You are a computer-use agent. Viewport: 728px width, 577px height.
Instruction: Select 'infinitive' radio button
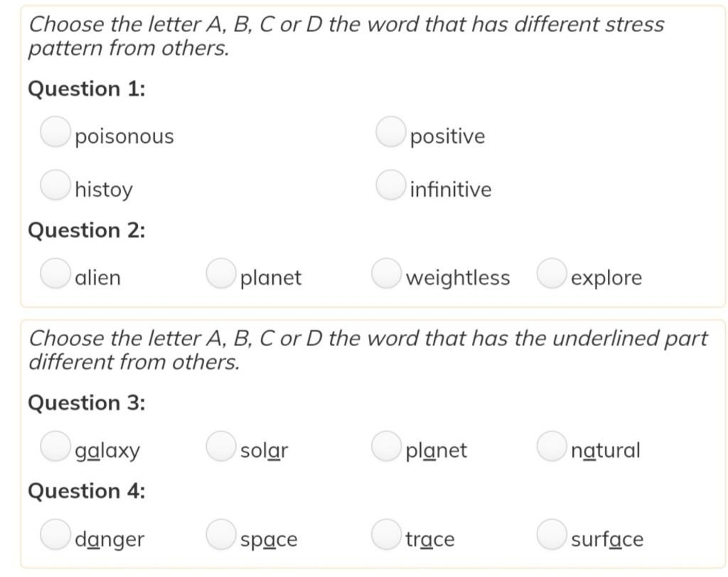pos(390,185)
